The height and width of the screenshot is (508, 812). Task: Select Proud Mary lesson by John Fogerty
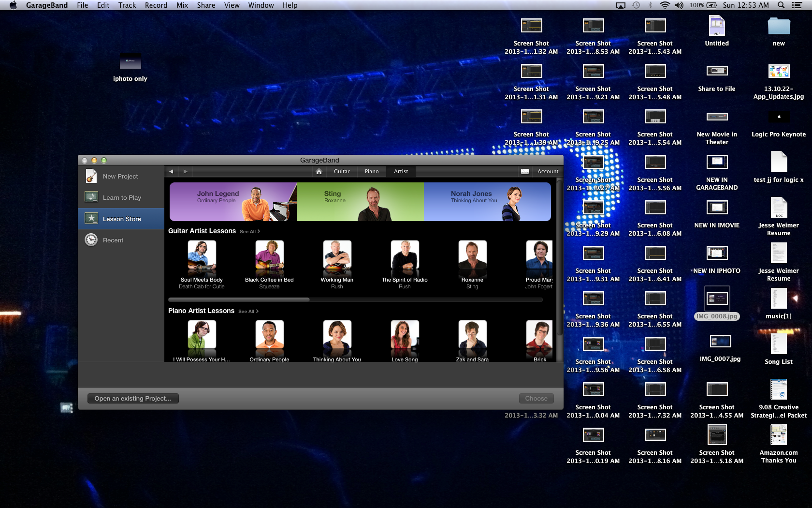[x=539, y=265]
